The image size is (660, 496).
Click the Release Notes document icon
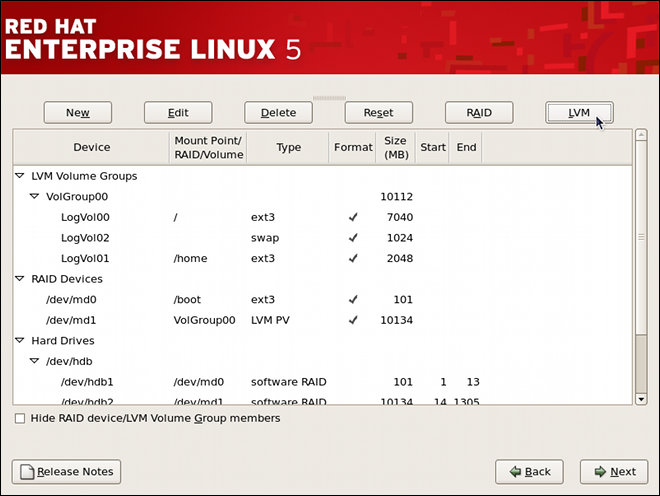(x=27, y=472)
